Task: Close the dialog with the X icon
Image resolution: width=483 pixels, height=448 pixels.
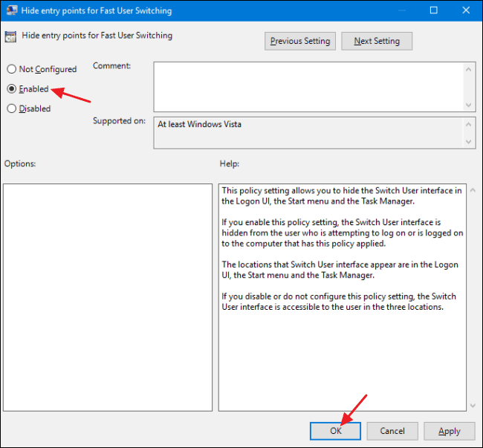Action: 466,10
